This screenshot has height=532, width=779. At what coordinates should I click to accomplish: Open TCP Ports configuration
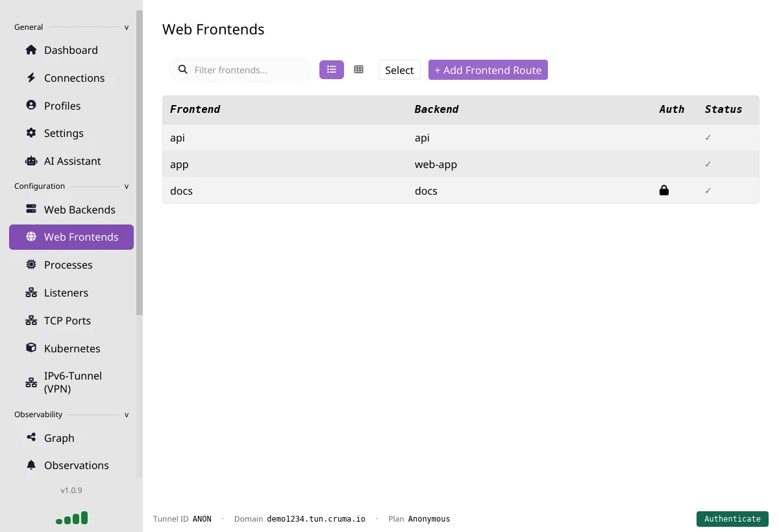coord(71,320)
